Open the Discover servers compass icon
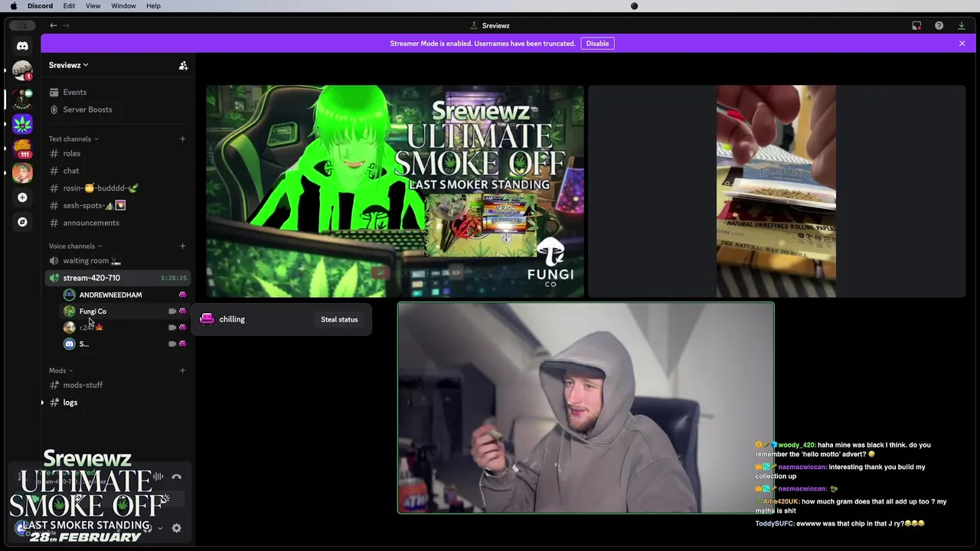This screenshot has height=551, width=980. pyautogui.click(x=22, y=222)
